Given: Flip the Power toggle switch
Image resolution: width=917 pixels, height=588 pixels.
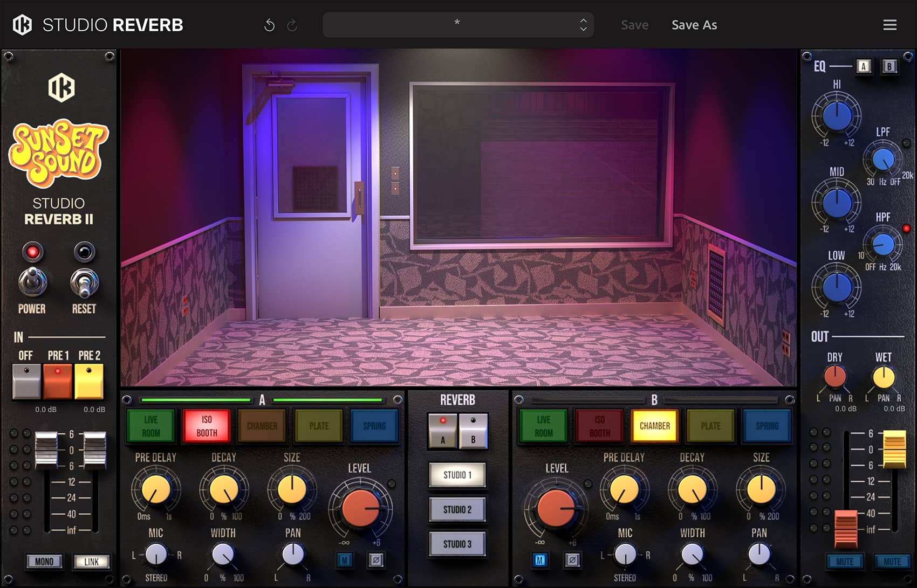Looking at the screenshot, I should point(32,282).
